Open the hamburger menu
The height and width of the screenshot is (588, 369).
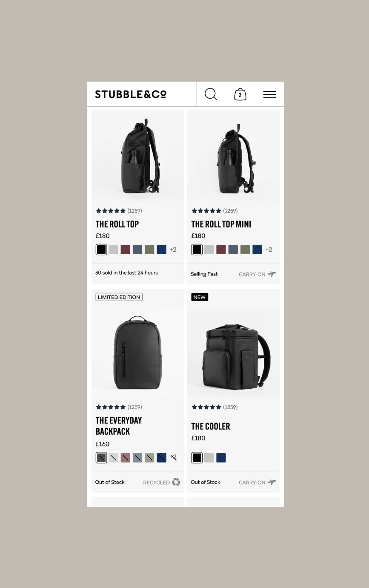pos(269,94)
